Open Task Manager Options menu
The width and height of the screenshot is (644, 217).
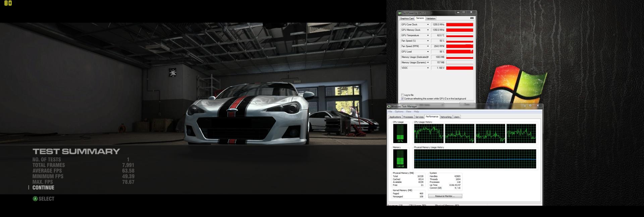[399, 112]
